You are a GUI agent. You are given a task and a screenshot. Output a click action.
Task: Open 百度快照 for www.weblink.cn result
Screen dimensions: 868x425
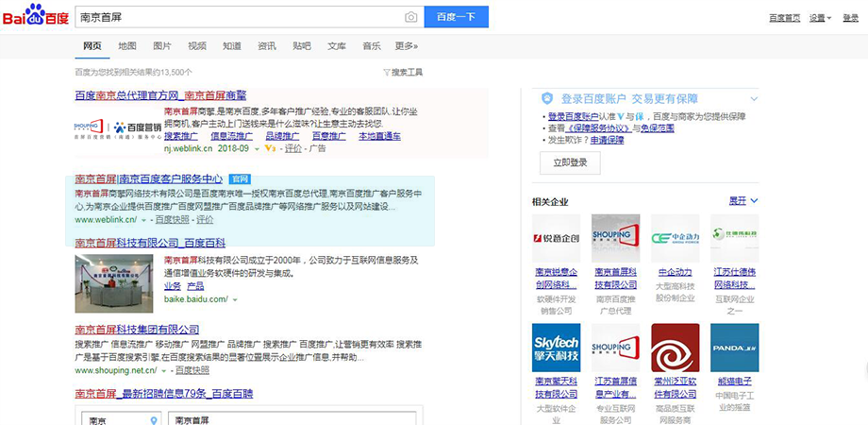(172, 220)
